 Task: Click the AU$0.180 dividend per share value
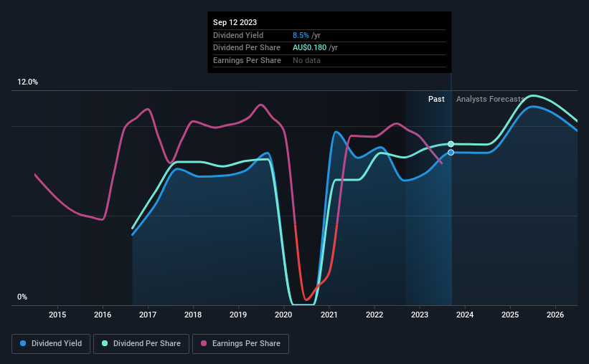(x=309, y=48)
